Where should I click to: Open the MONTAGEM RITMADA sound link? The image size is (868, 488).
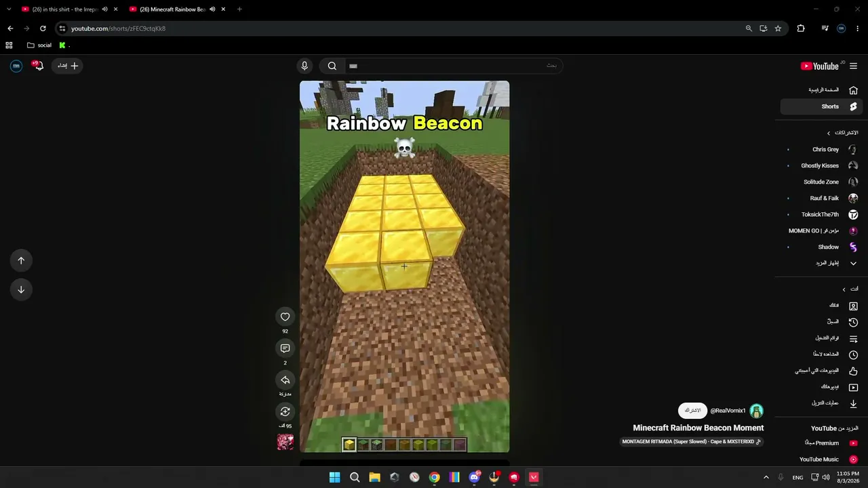(692, 442)
